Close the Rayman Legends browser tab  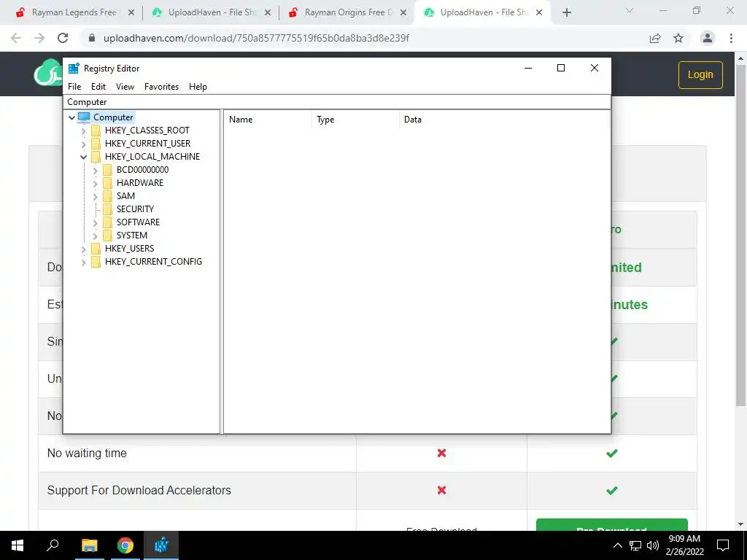point(131,13)
